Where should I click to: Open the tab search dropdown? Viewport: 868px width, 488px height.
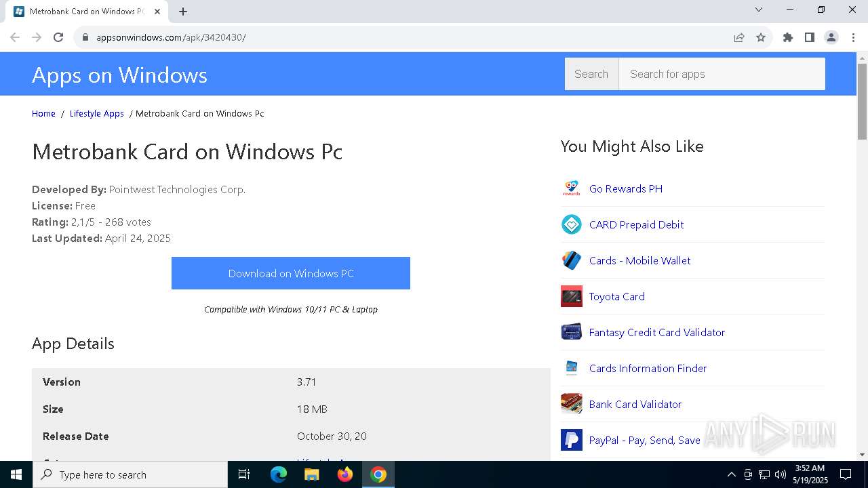(759, 9)
